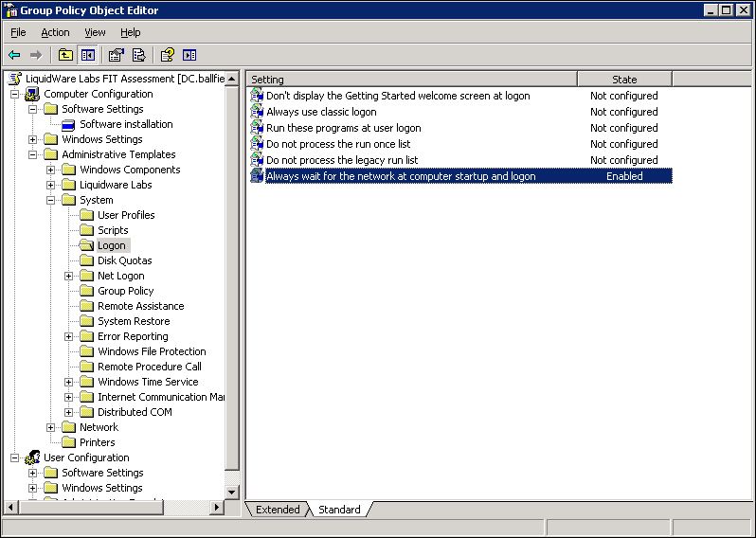Click the Back arrow toolbar icon

pyautogui.click(x=14, y=55)
